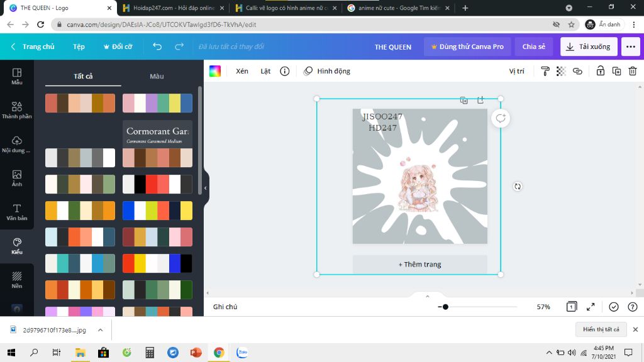Apply the Cormorant Garamond font style
644x362 pixels.
pyautogui.click(x=157, y=133)
